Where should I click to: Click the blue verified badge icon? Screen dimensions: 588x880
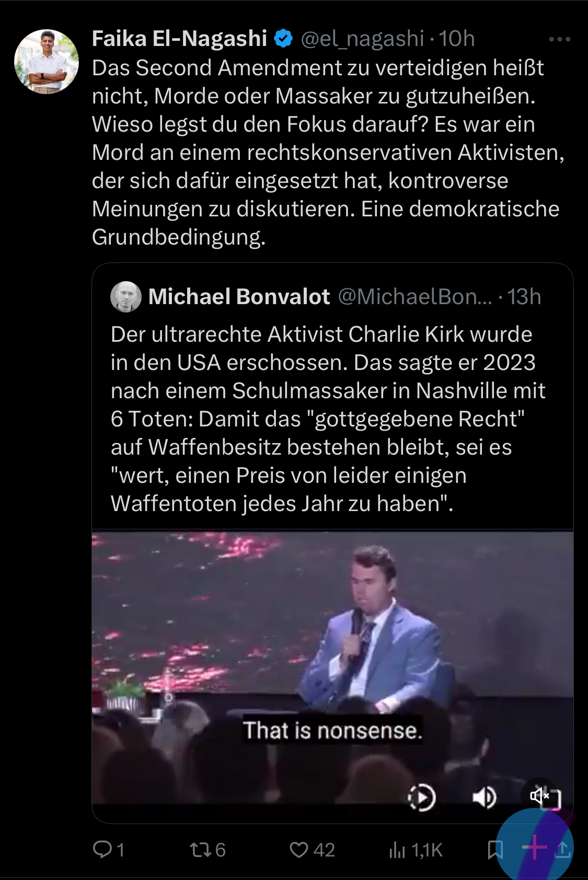(283, 39)
